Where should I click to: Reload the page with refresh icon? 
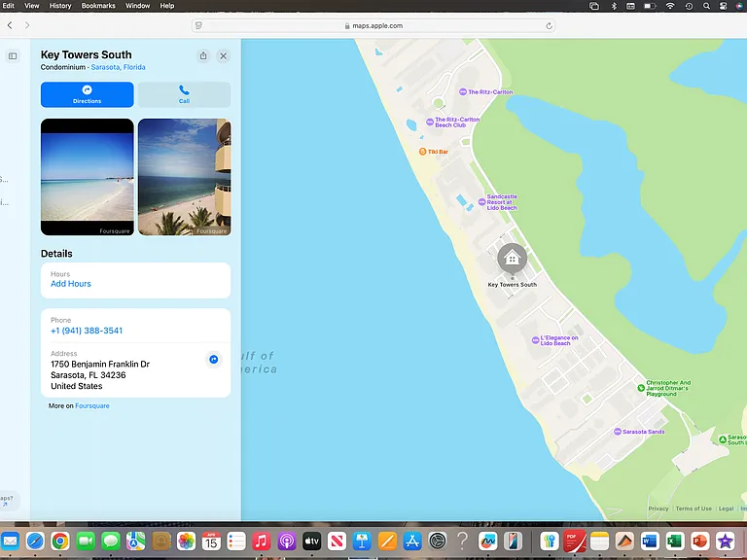pyautogui.click(x=549, y=25)
